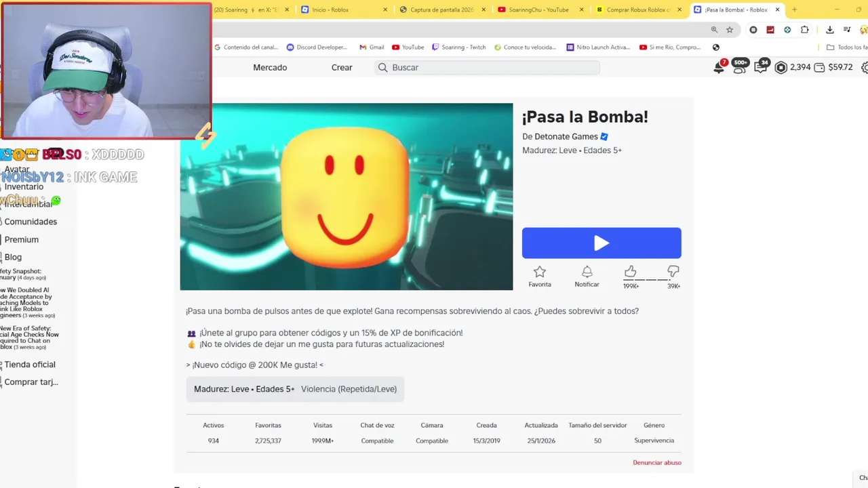The image size is (868, 488).
Task: Dislike the game with the thumbs-down icon
Action: pyautogui.click(x=673, y=272)
